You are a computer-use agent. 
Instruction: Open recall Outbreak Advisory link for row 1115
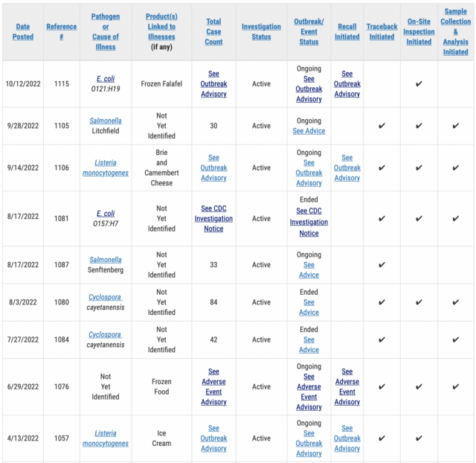pyautogui.click(x=347, y=84)
